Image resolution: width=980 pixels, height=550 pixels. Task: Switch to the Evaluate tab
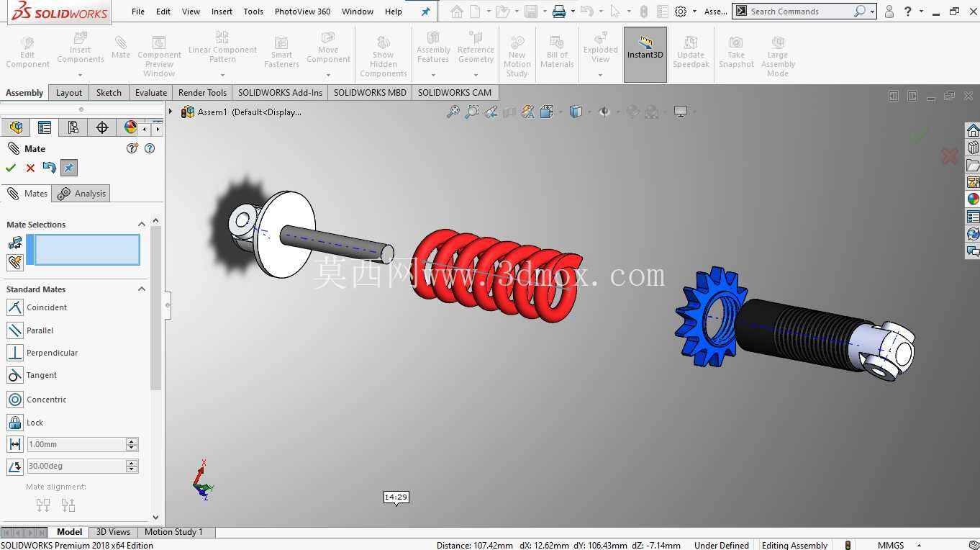151,92
